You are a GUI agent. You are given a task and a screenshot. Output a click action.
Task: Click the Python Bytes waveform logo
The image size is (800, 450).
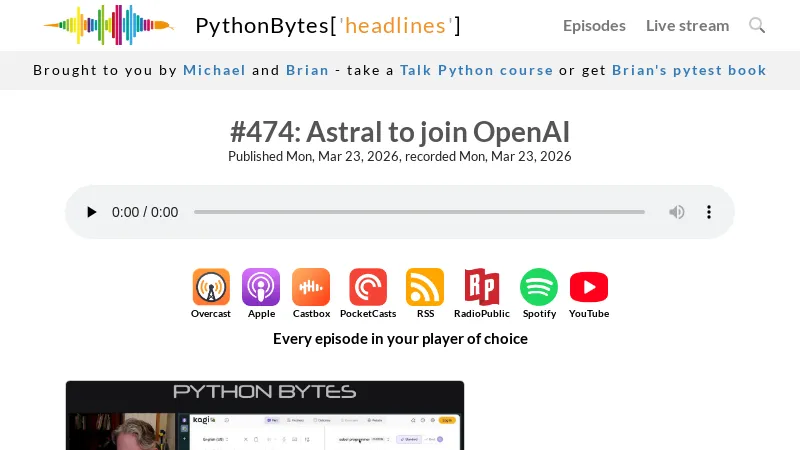tap(108, 26)
